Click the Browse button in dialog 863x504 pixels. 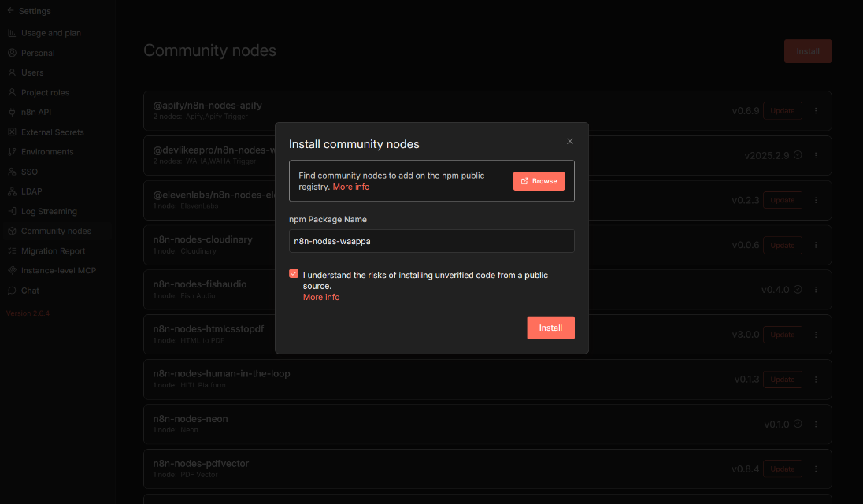pos(539,181)
